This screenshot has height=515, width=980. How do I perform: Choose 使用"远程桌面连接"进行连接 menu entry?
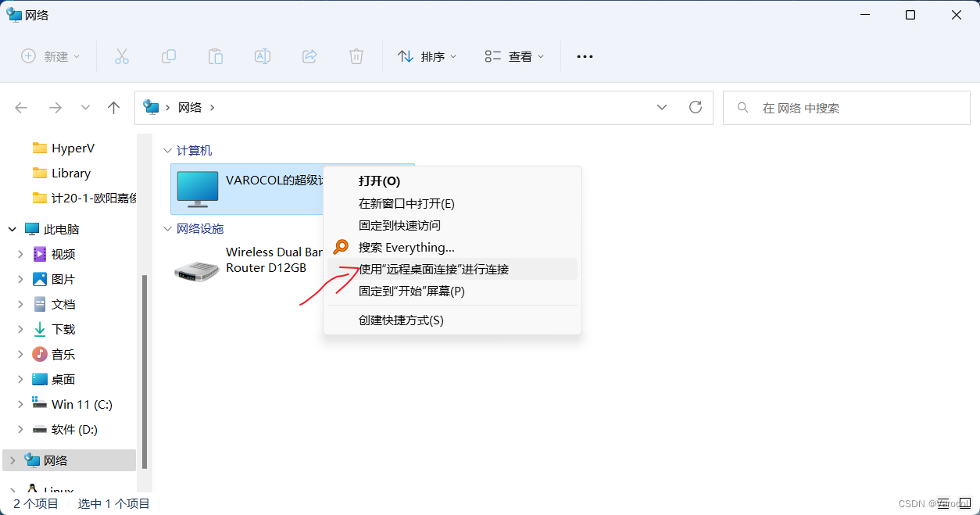click(452, 269)
